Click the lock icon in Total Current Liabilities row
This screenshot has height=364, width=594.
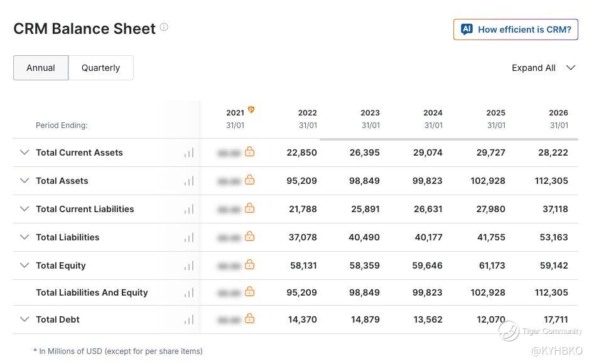250,208
